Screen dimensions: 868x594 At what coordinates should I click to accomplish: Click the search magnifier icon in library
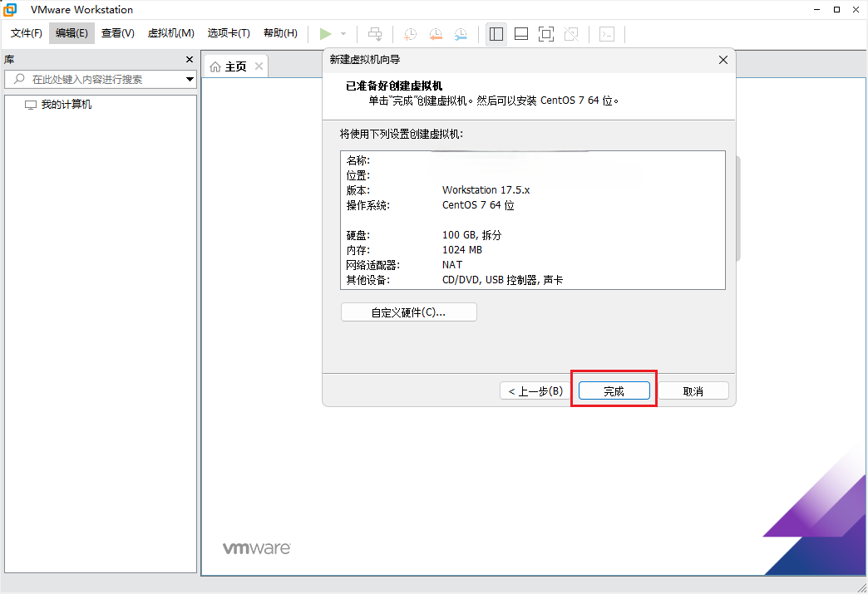point(19,79)
